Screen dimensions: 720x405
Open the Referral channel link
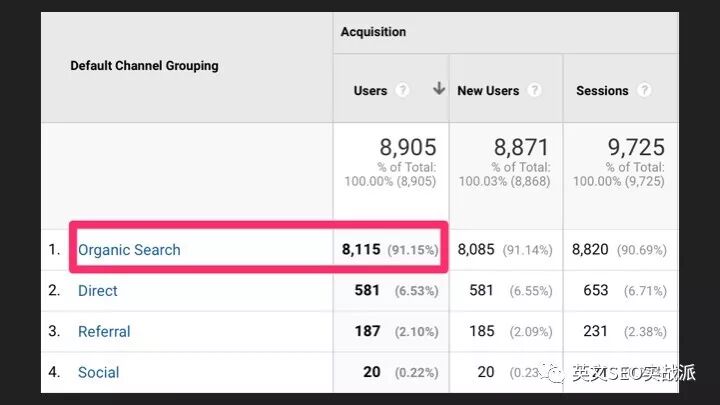pyautogui.click(x=104, y=332)
